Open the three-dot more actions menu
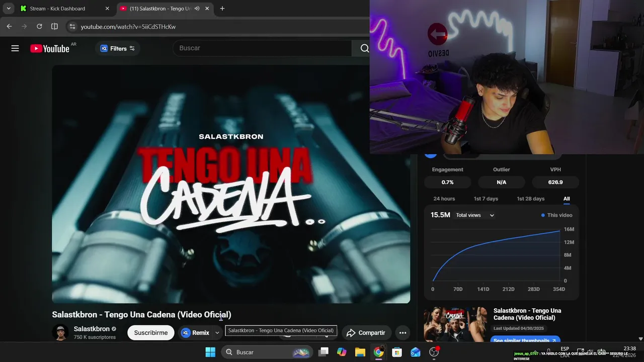This screenshot has width=644, height=362. [403, 333]
